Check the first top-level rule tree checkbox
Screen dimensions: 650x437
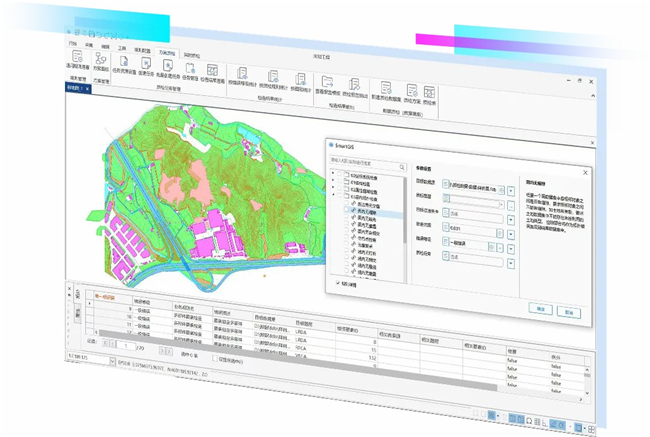pos(339,174)
